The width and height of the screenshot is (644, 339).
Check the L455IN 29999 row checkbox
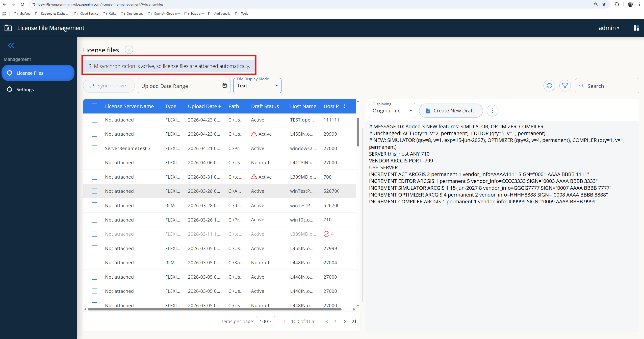coord(94,134)
